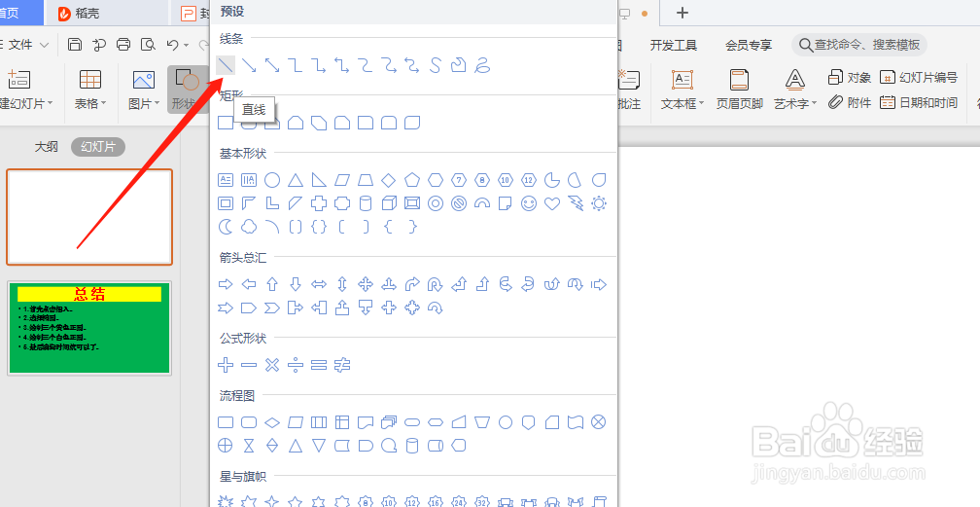This screenshot has height=507, width=980.
Task: Insert the up-down block arrow
Action: (342, 285)
